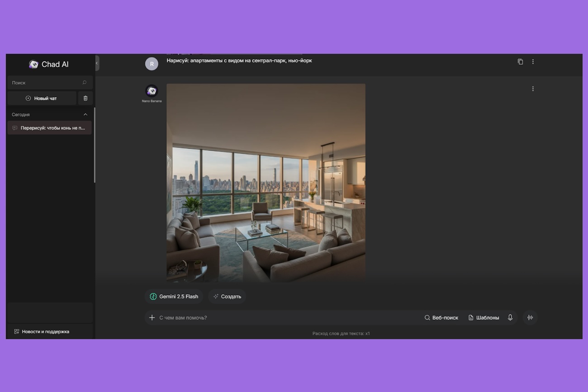Collapse the left sidebar panel
The image size is (588, 392).
point(97,63)
